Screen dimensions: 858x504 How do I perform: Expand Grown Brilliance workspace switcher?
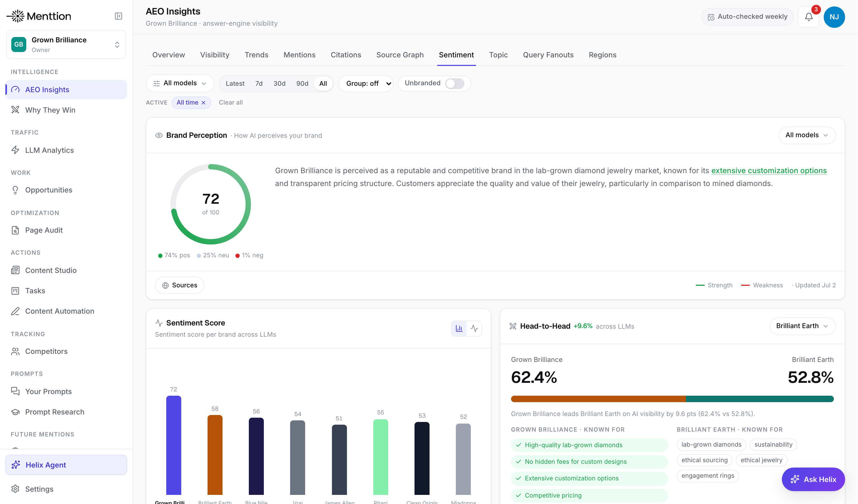(x=66, y=44)
